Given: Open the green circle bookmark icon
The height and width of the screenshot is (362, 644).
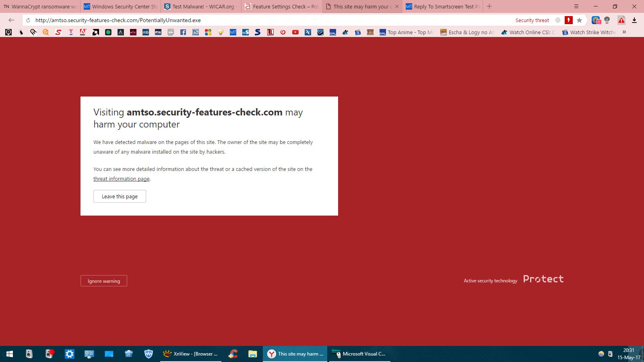Looking at the screenshot, I should pos(108,32).
